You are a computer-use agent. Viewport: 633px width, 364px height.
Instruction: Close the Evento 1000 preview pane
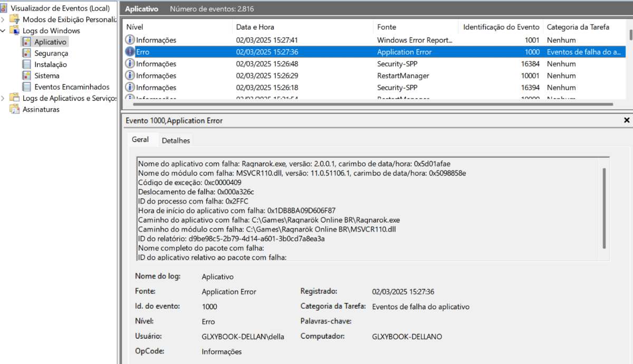click(x=627, y=120)
